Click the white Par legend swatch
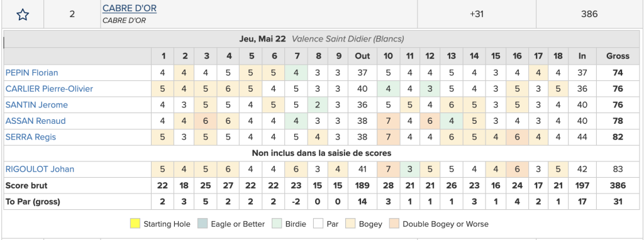644x240 pixels. [318, 224]
